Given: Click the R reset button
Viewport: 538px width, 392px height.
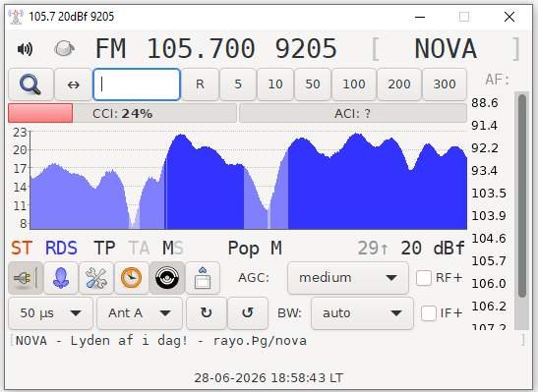Looking at the screenshot, I should pos(200,84).
